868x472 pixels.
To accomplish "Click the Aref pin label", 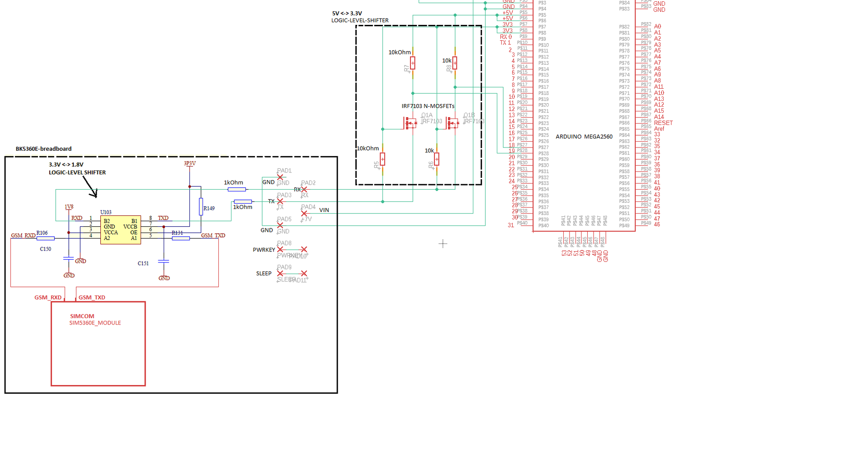I will pos(659,129).
